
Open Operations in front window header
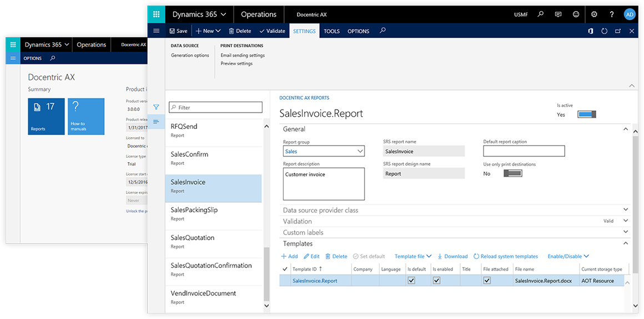click(x=259, y=14)
